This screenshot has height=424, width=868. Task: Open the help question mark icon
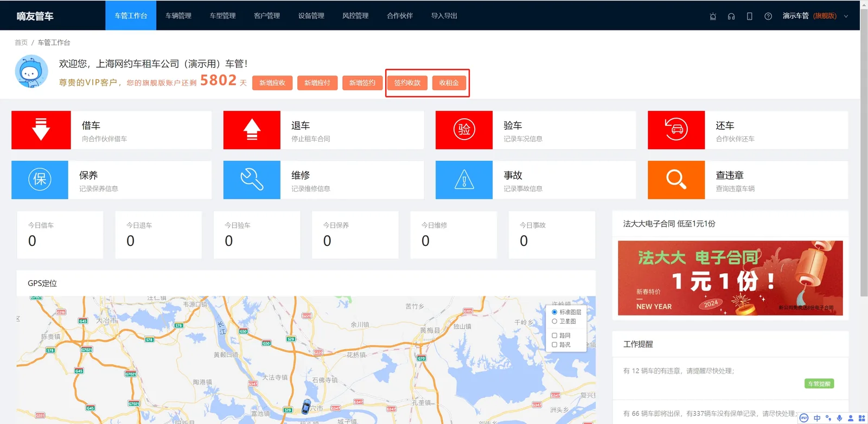768,16
